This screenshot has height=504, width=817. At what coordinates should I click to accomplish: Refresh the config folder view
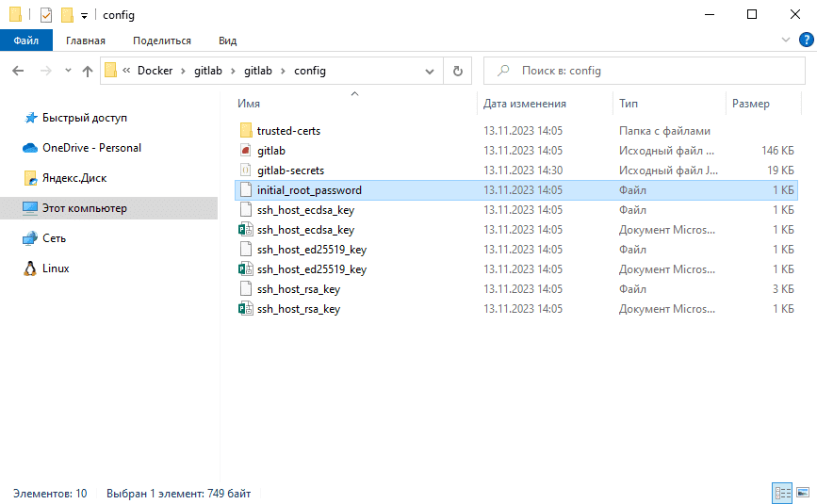point(457,71)
